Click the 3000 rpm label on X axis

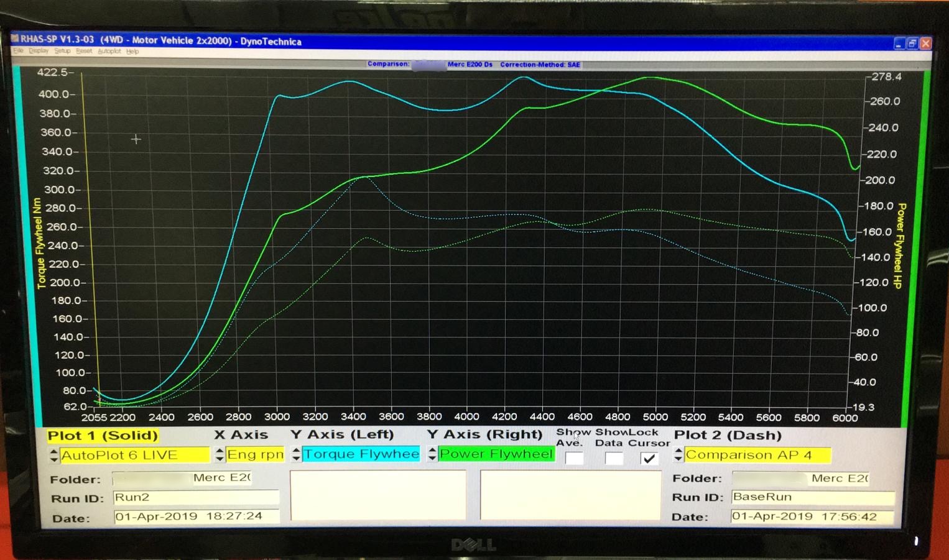[x=277, y=417]
